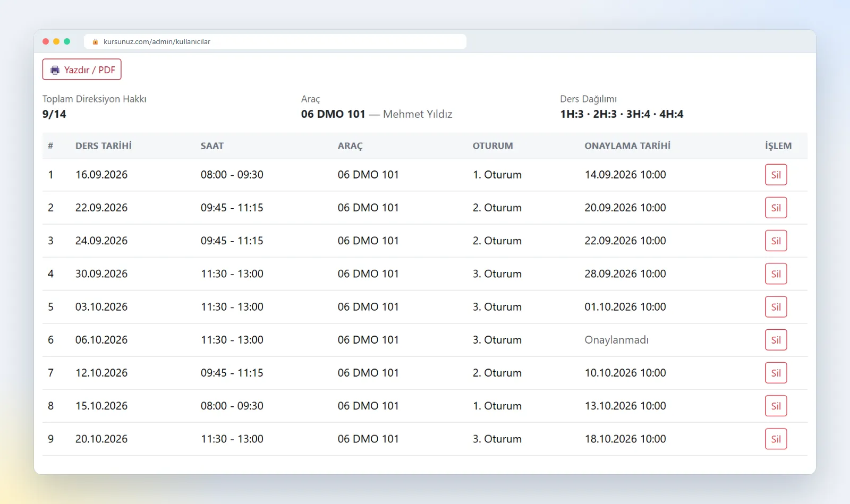The image size is (850, 504).
Task: Delete the last lesson dated 20.10.2026
Action: coord(776,439)
